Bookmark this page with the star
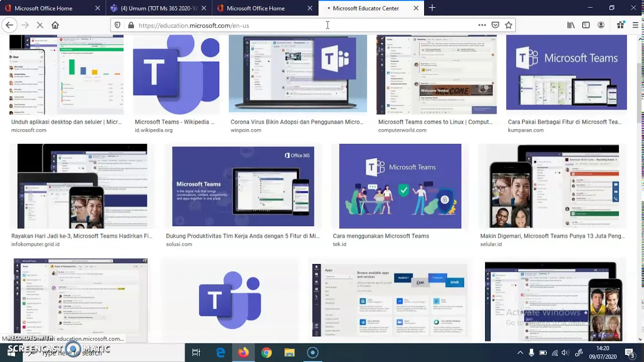 click(509, 25)
